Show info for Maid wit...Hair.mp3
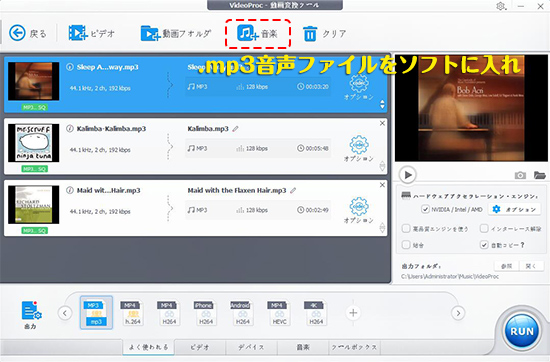The width and height of the screenshot is (550, 362). click(x=69, y=190)
